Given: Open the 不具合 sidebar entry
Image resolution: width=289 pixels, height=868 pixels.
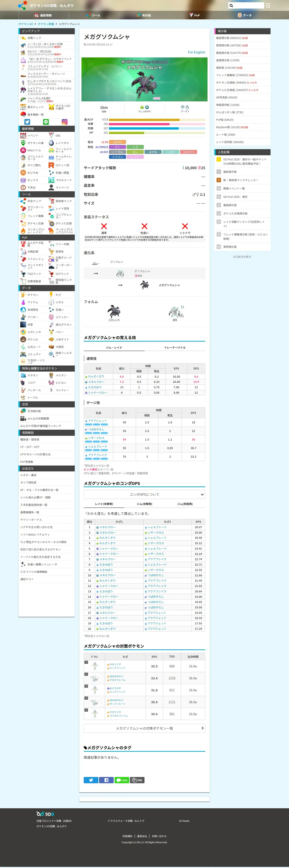Looking at the screenshot, I should click(32, 187).
